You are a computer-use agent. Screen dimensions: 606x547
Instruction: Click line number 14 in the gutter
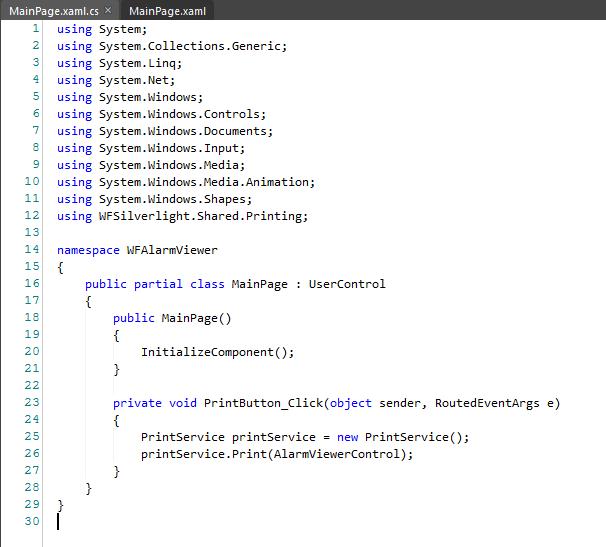coord(30,249)
